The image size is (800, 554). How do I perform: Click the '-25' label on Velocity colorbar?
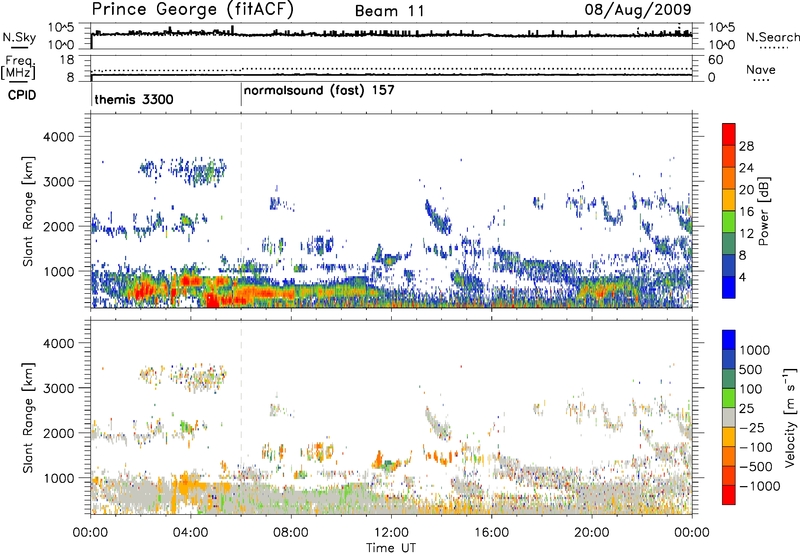(751, 427)
